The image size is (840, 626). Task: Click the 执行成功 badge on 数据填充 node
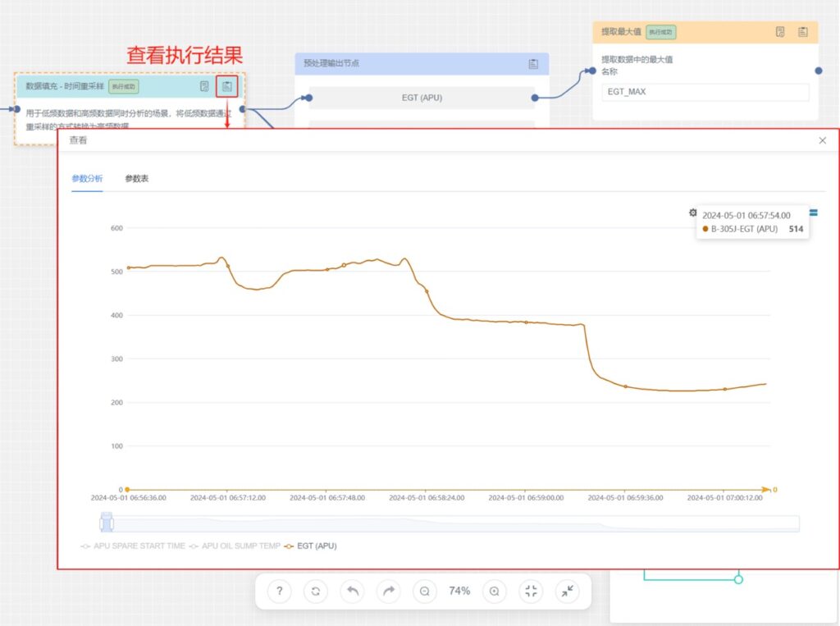tap(124, 86)
